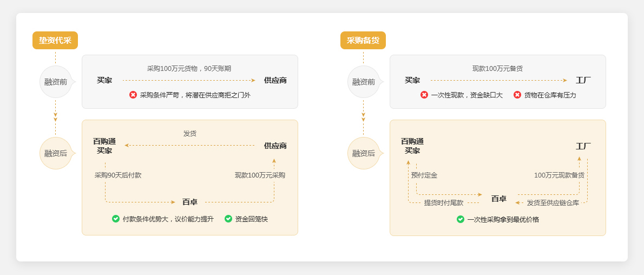Viewport: 644px width, 275px height.
Task: Click 供应商 in the 融资前 gray panel
Action: (275, 80)
